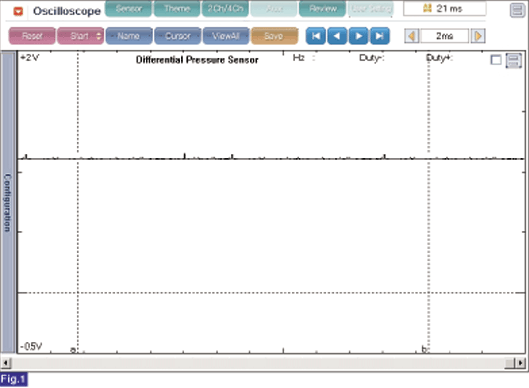The image size is (529, 388).
Task: Click the Duty- readout label
Action: 371,58
